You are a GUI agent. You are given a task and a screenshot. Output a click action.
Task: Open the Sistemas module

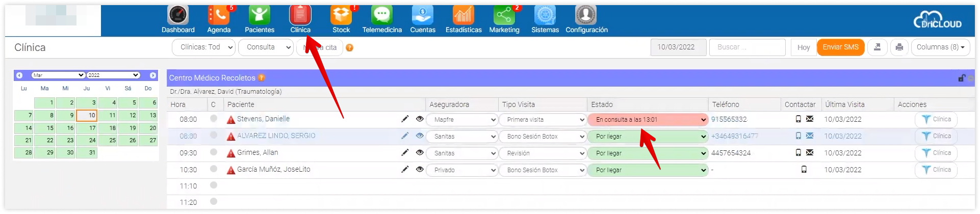coord(545,20)
